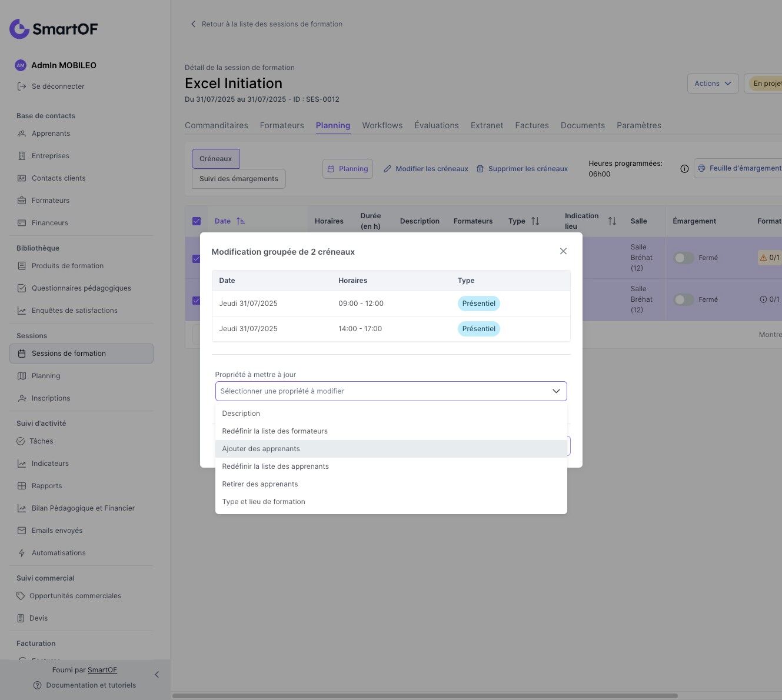Click the Admin MOBILEO avatar
The height and width of the screenshot is (700, 782).
(x=21, y=65)
